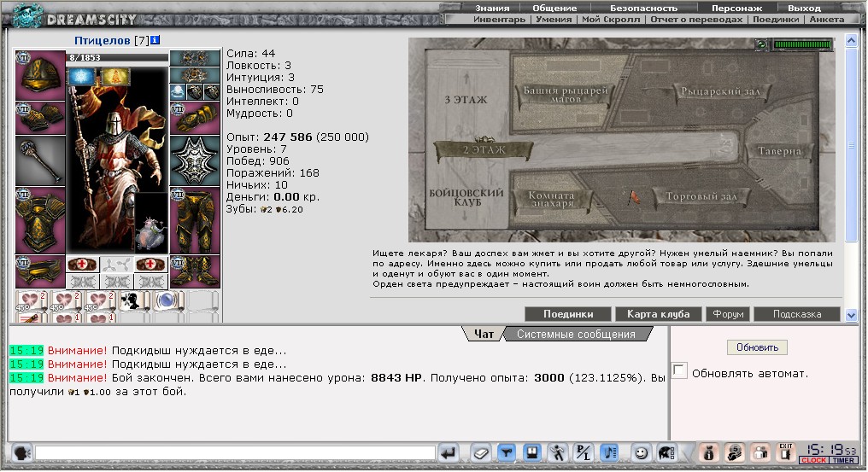Open the Умения submenu link

pos(554,19)
